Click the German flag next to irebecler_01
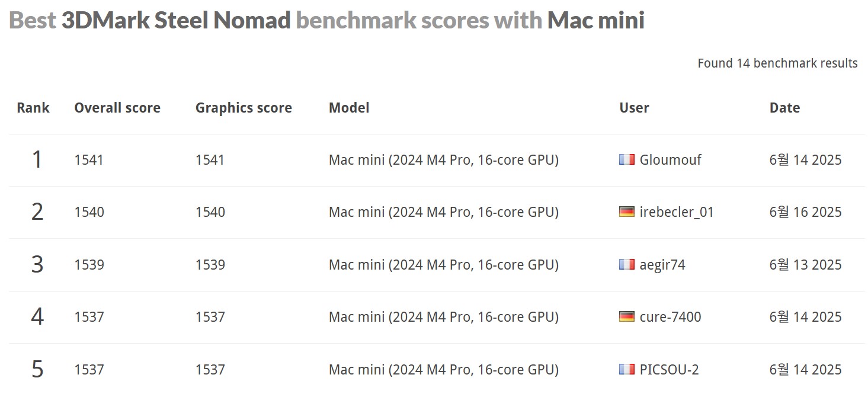This screenshot has width=868, height=397. pos(627,212)
